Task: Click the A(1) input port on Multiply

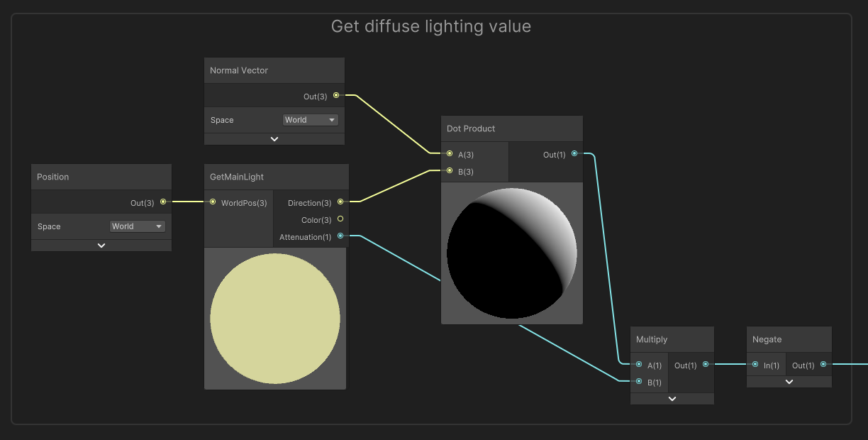Action: pos(638,365)
